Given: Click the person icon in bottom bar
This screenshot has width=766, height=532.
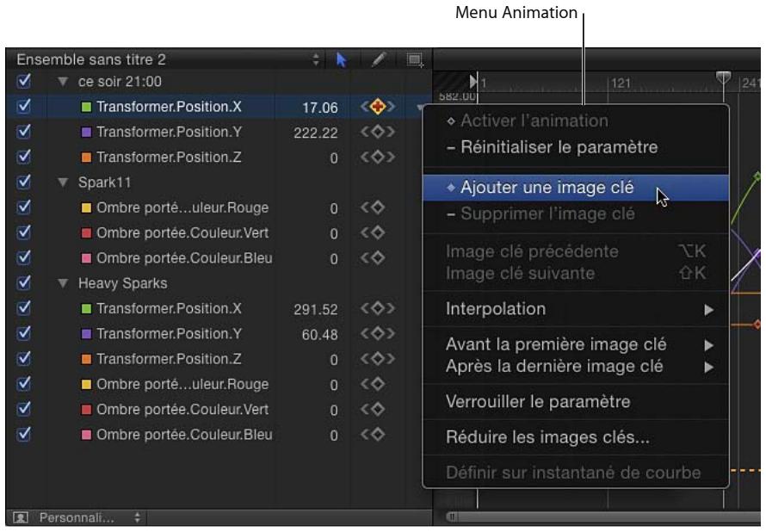Looking at the screenshot, I should tap(21, 517).
